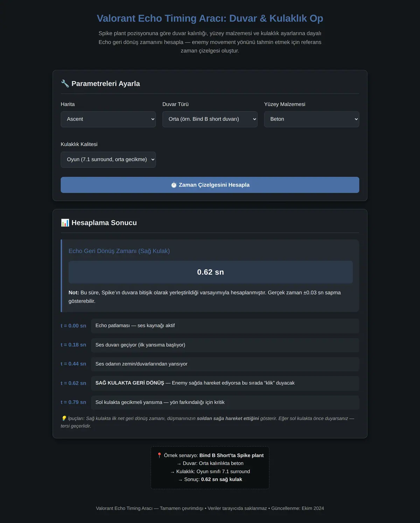This screenshot has height=523, width=420.
Task: Click the pin icon before Örnek senaryo
Action: [x=159, y=455]
